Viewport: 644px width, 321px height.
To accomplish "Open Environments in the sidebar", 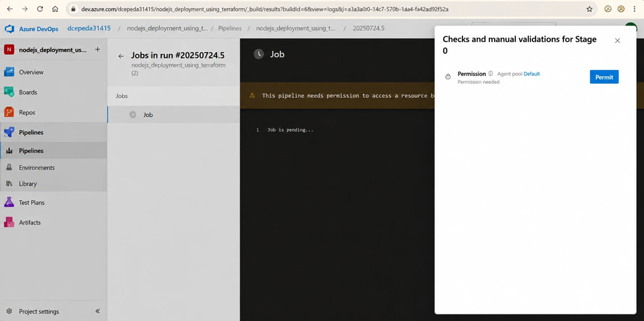I will [x=54, y=168].
